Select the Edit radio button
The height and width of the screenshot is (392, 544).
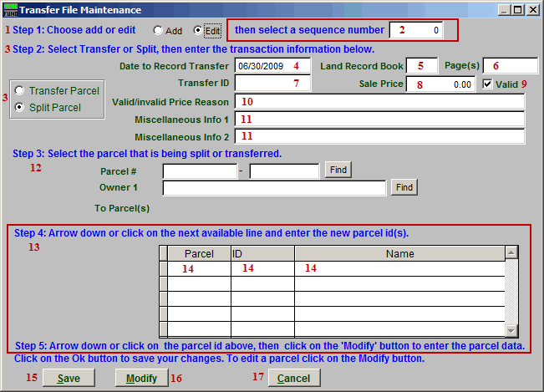click(x=198, y=30)
